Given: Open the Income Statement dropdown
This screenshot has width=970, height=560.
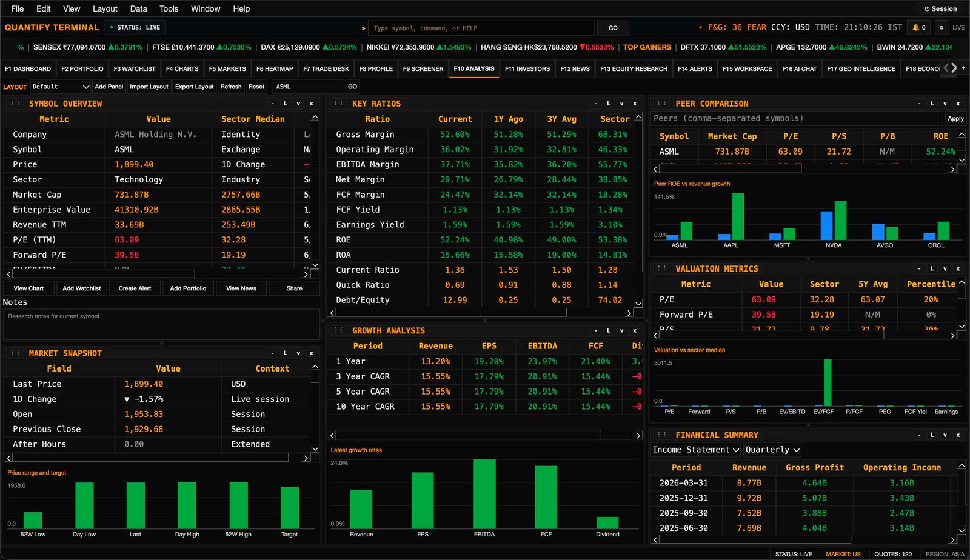Looking at the screenshot, I should (x=695, y=450).
